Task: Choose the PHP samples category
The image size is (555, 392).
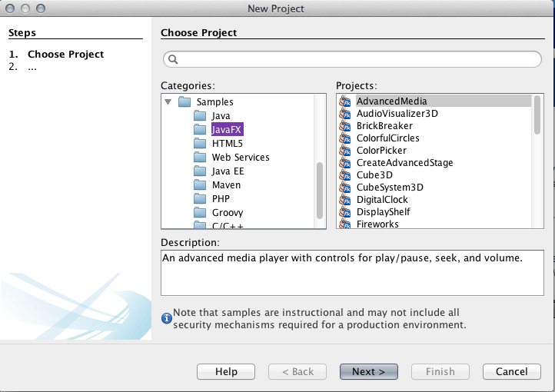Action: point(221,199)
